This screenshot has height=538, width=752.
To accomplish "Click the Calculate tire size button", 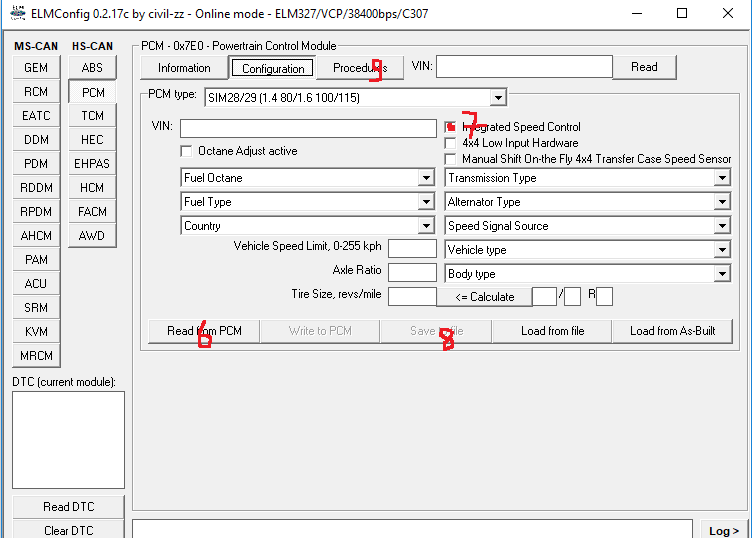I will pyautogui.click(x=484, y=297).
